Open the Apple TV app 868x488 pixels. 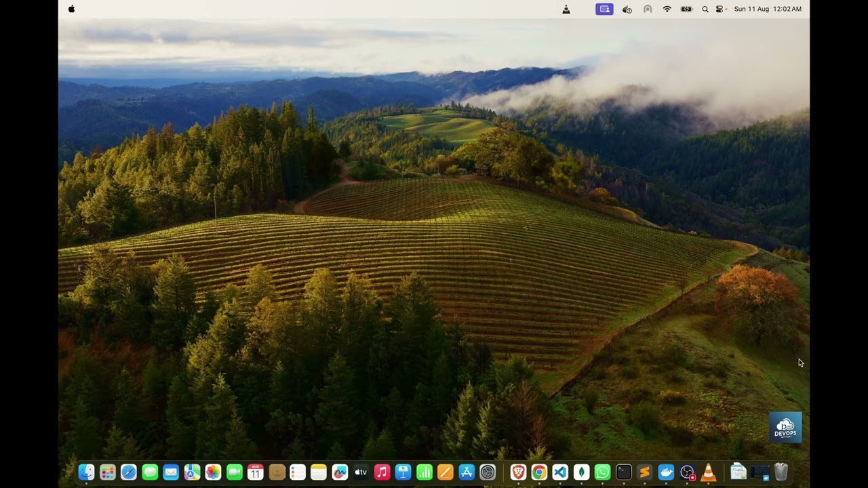click(361, 472)
